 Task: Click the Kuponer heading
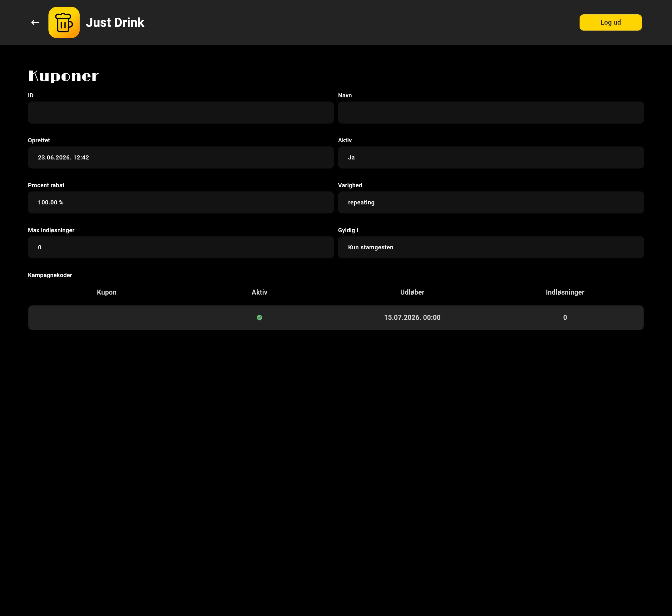[63, 76]
